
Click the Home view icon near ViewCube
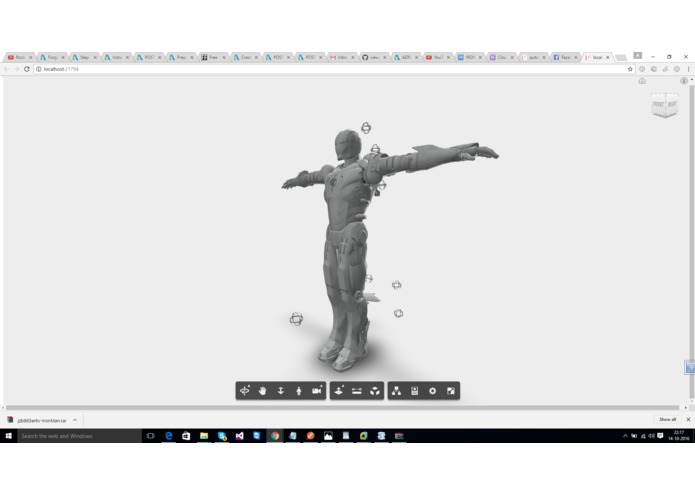(642, 81)
